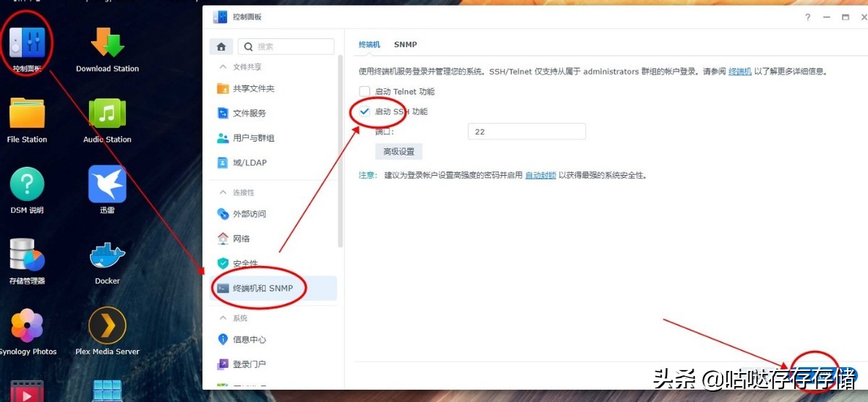The height and width of the screenshot is (402, 868).
Task: Open 信息中心 in the sidebar
Action: (x=273, y=339)
